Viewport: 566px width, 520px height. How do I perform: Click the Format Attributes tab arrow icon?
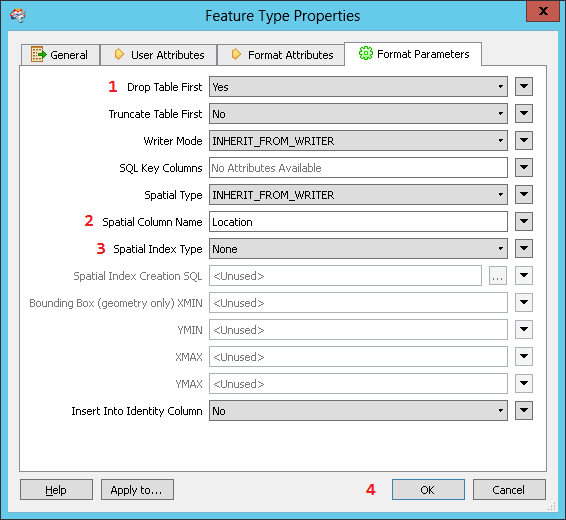point(236,54)
